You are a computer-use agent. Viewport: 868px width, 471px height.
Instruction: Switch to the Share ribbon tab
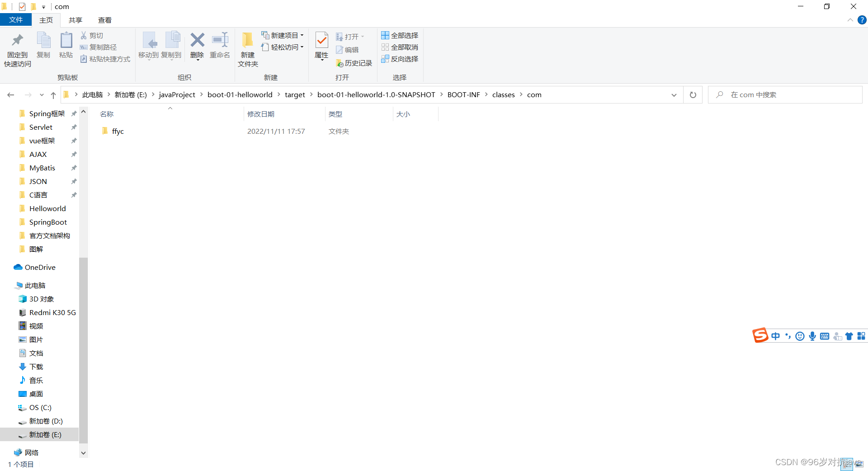[x=75, y=20]
